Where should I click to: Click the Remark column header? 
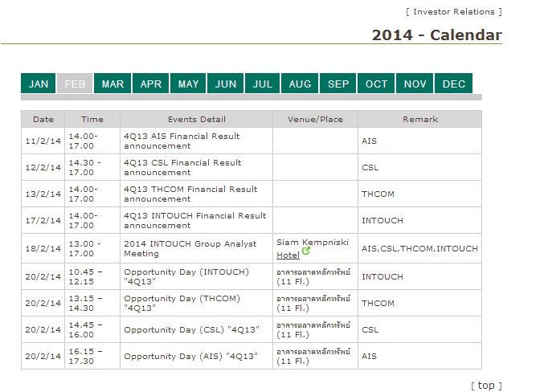(419, 120)
